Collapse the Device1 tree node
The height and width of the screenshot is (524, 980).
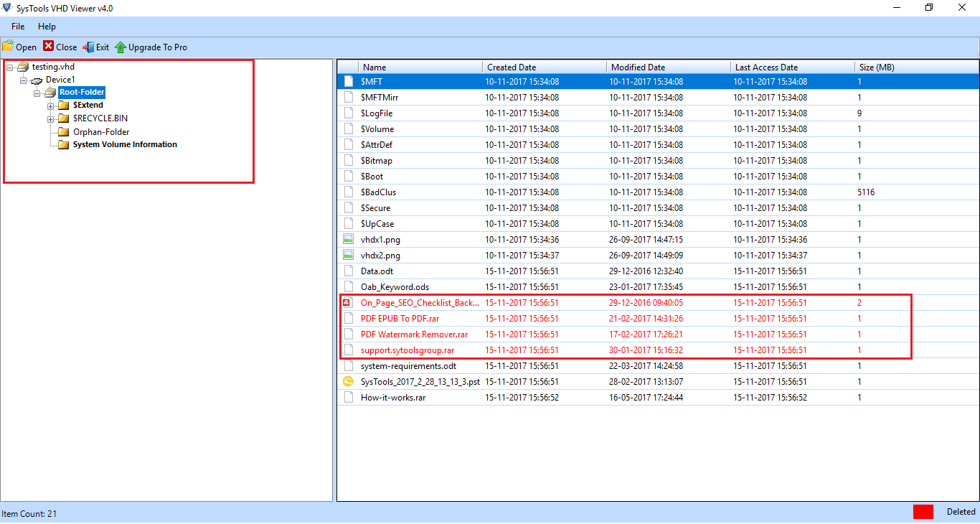click(x=24, y=80)
